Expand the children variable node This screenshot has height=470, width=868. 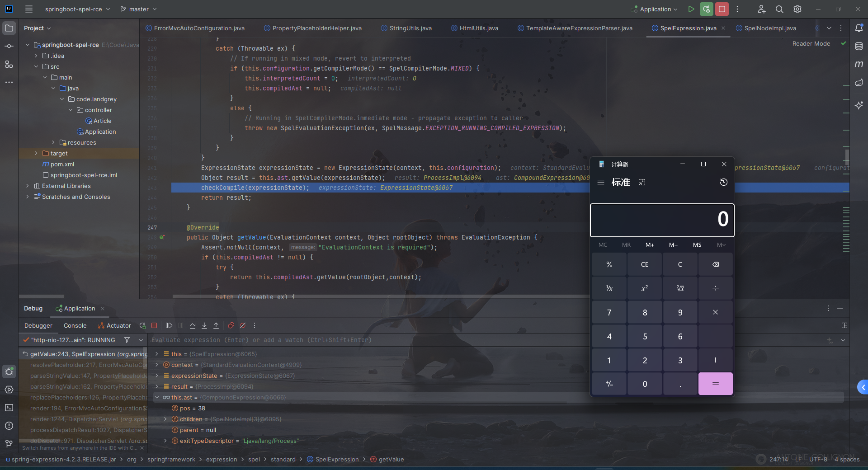click(x=165, y=419)
